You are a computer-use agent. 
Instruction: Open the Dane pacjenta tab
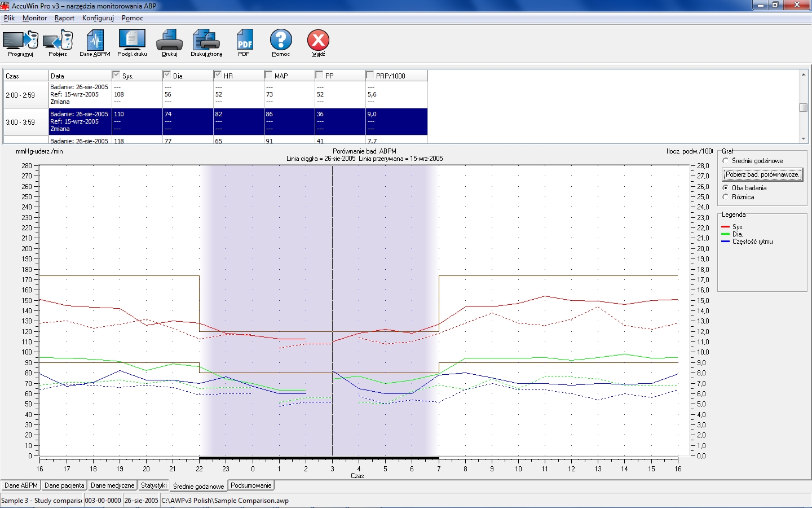[x=64, y=485]
